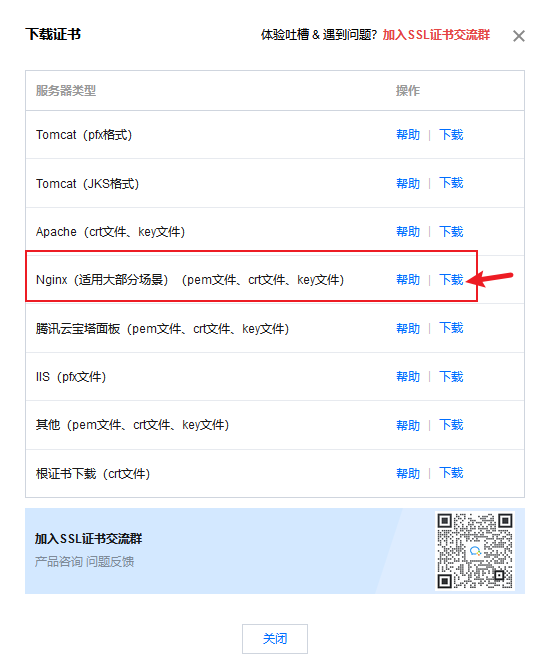Open help for 腾讯云宝塔面板 row
The height and width of the screenshot is (672, 549).
408,328
